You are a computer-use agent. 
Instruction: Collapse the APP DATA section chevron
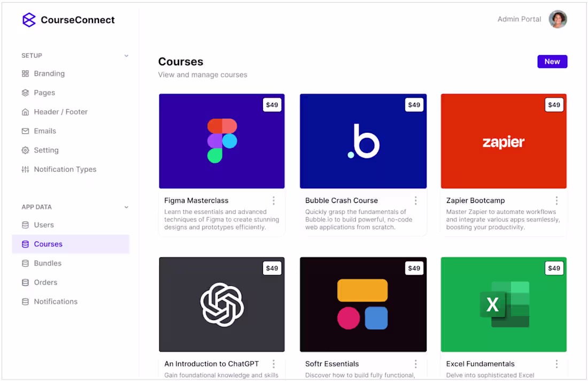pyautogui.click(x=126, y=207)
